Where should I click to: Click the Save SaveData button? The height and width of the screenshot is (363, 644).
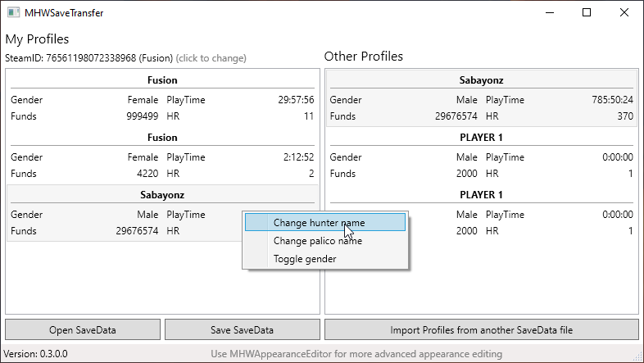(x=243, y=330)
